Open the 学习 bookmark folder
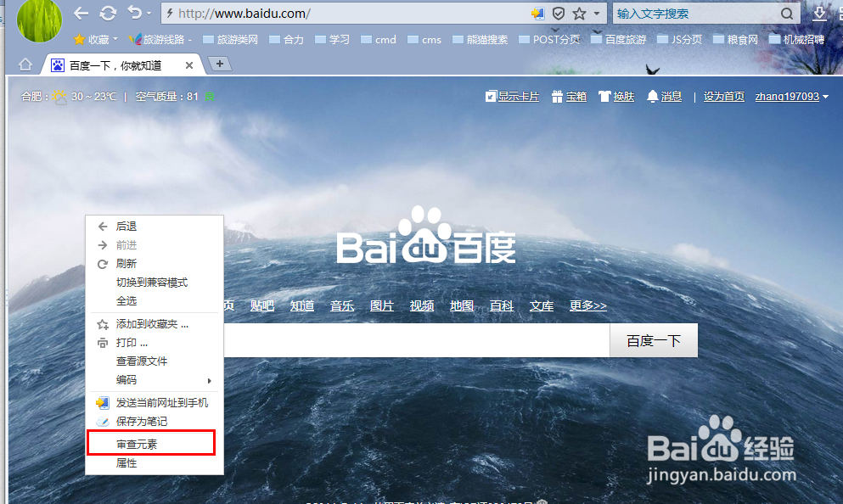Image resolution: width=843 pixels, height=504 pixels. [332, 39]
